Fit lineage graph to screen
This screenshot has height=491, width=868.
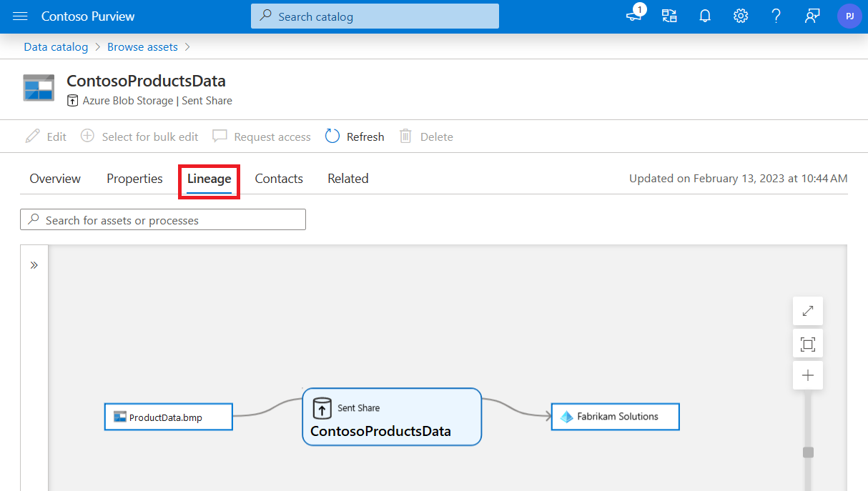coord(807,343)
